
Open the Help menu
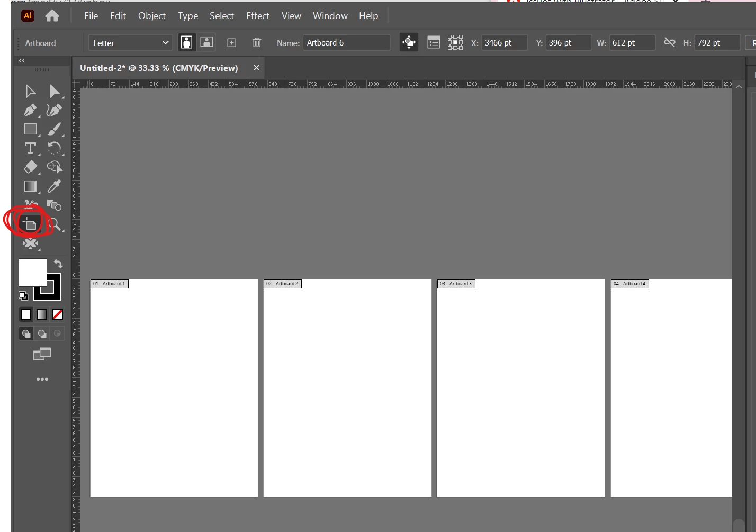tap(368, 16)
